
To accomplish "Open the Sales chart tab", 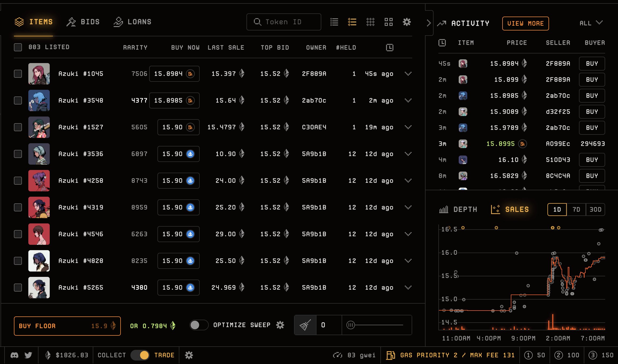I will tap(510, 210).
